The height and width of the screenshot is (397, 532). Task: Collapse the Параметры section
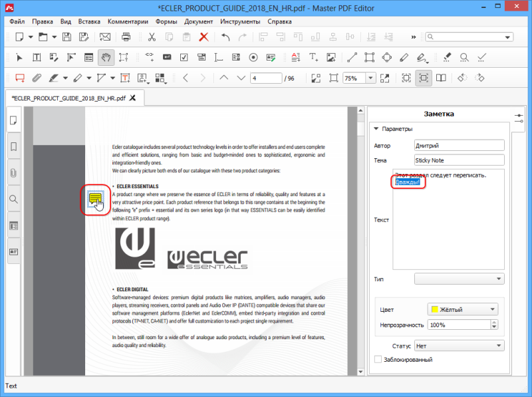(x=376, y=128)
